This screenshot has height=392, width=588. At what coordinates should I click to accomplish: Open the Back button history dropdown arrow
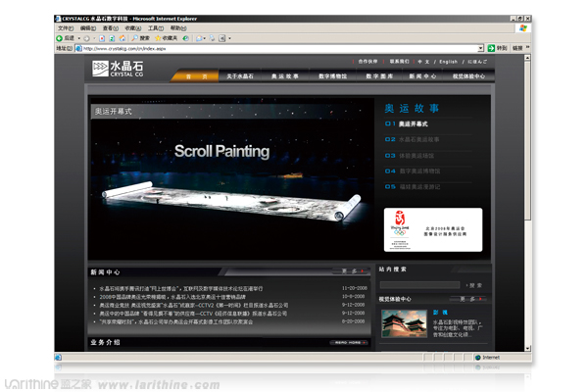click(x=79, y=38)
